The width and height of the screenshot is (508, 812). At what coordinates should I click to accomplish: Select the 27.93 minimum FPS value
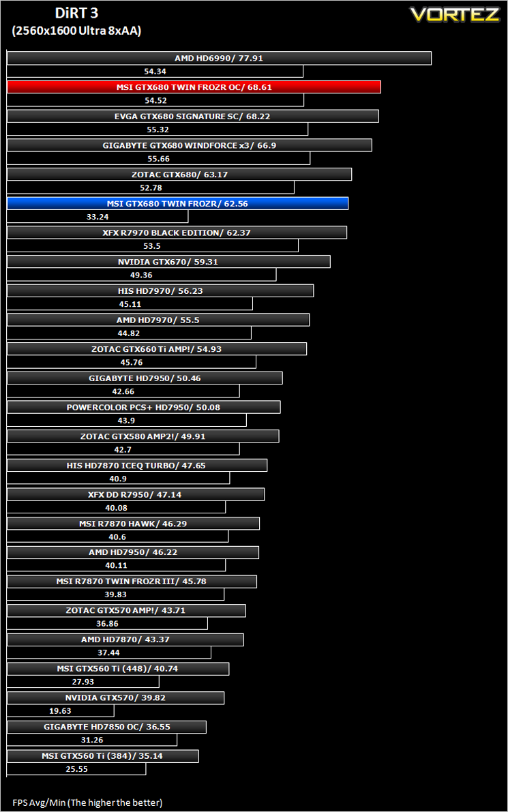click(x=83, y=682)
